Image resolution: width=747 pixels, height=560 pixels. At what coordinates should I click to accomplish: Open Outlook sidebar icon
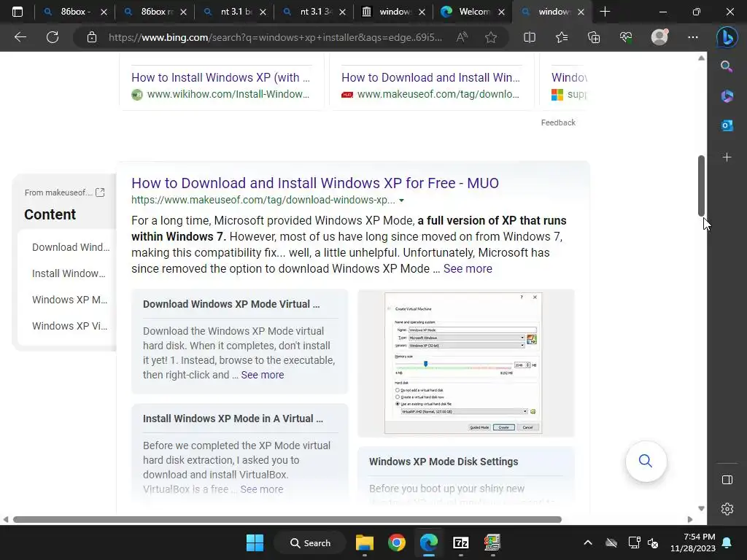727,125
